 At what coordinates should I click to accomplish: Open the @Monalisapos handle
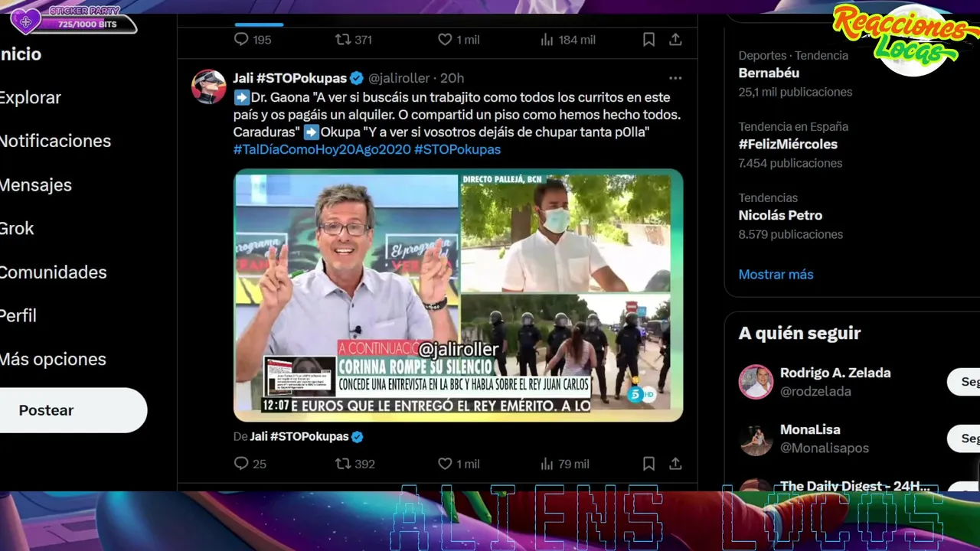825,448
